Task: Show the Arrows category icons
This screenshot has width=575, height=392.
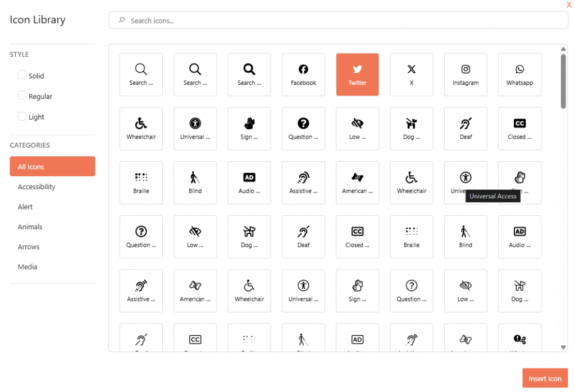Action: (x=29, y=247)
